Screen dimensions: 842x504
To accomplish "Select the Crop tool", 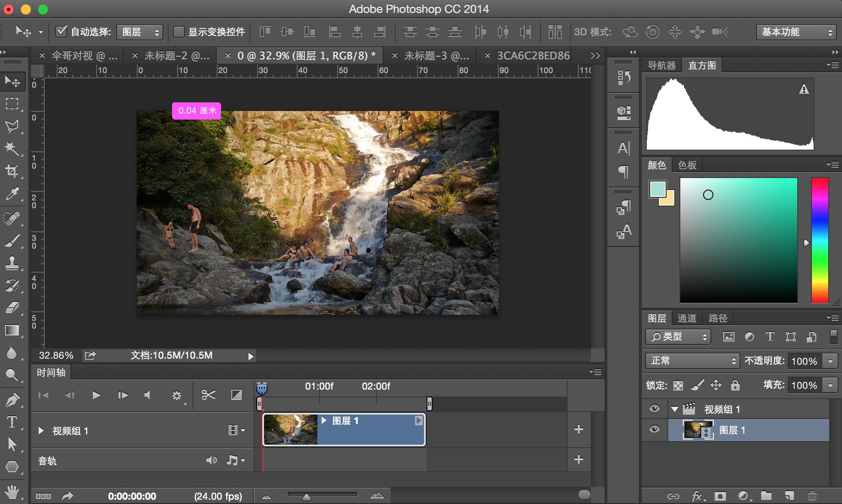I will [x=12, y=171].
